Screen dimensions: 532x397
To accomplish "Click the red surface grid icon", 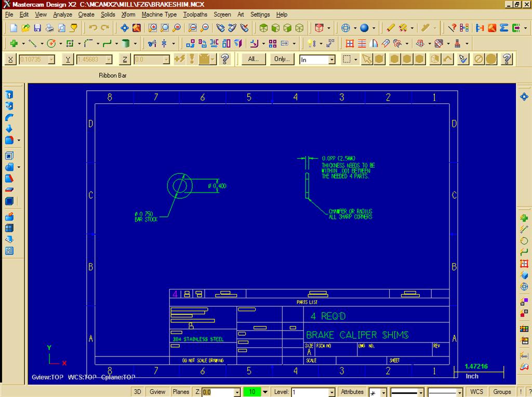I will 350,44.
